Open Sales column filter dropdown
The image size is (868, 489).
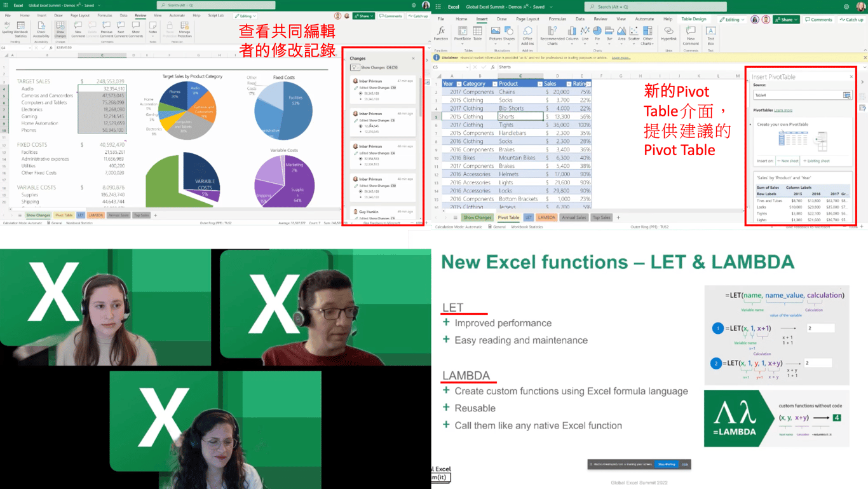(569, 84)
